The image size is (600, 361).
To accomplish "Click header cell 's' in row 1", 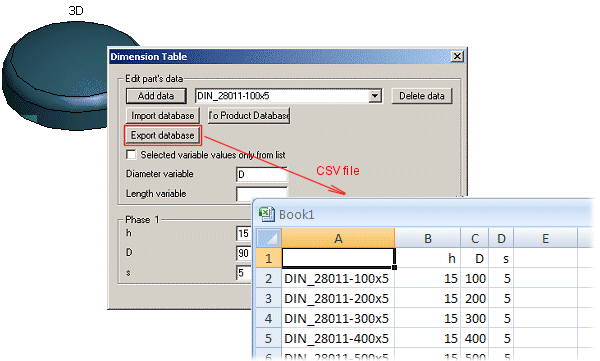I will point(501,258).
